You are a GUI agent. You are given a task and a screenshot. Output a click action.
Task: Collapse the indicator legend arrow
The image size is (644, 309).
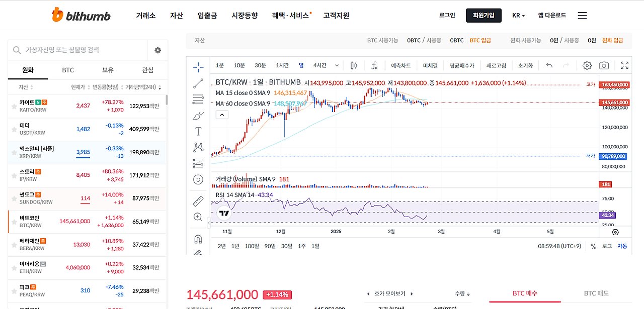222,115
